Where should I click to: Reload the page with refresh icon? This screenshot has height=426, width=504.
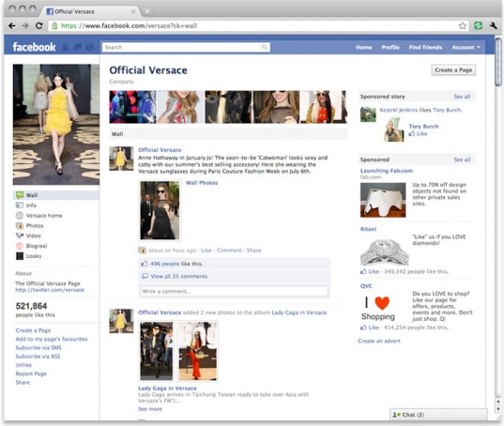(38, 25)
